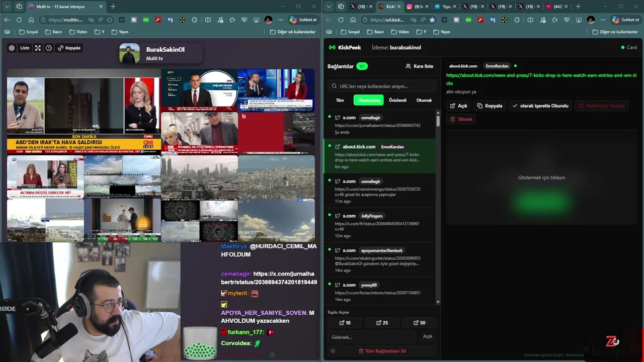Toggle Multi tv fullscreen expand icon
The height and width of the screenshot is (362, 644).
[x=38, y=48]
